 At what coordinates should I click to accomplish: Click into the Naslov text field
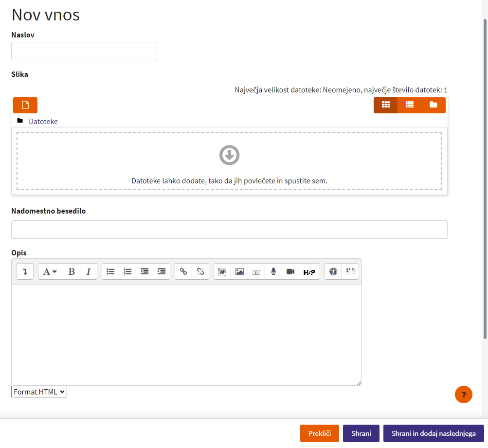[84, 51]
